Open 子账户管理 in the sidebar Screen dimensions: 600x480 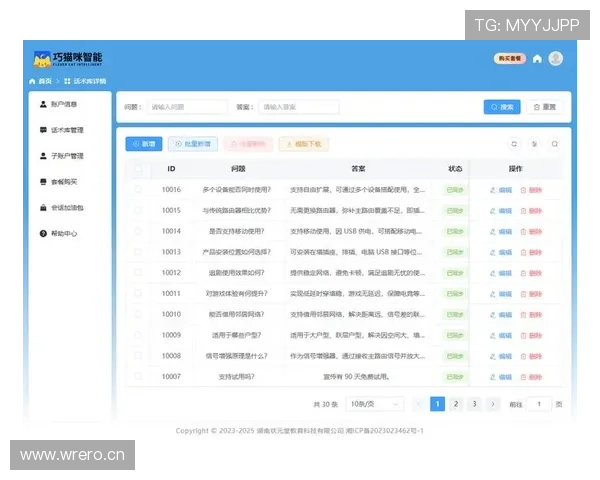click(62, 156)
